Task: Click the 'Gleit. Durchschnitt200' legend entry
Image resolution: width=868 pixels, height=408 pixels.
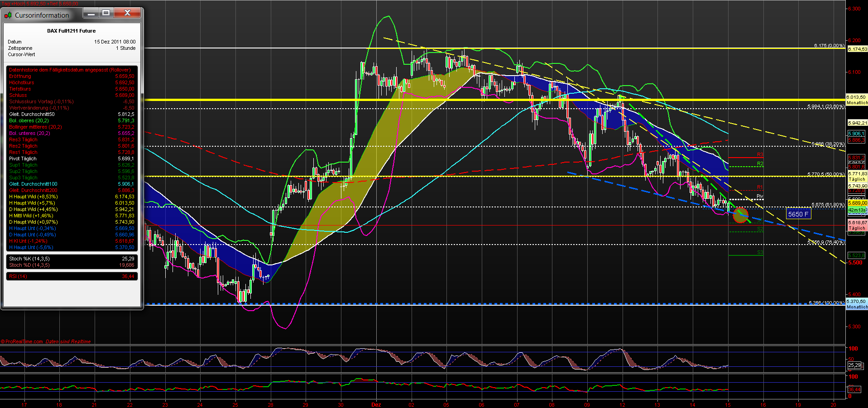Action: [33, 190]
